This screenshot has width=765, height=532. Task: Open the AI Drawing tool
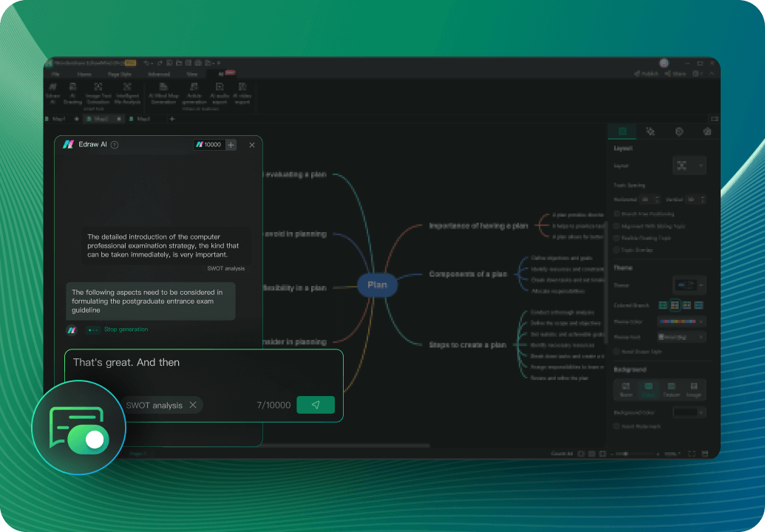coord(72,93)
